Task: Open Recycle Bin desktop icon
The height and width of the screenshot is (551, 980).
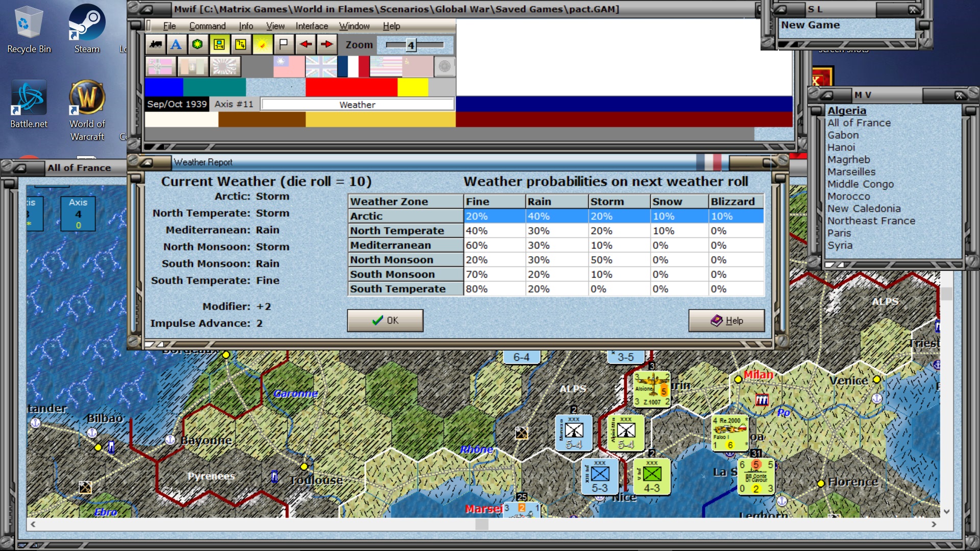Action: tap(29, 30)
